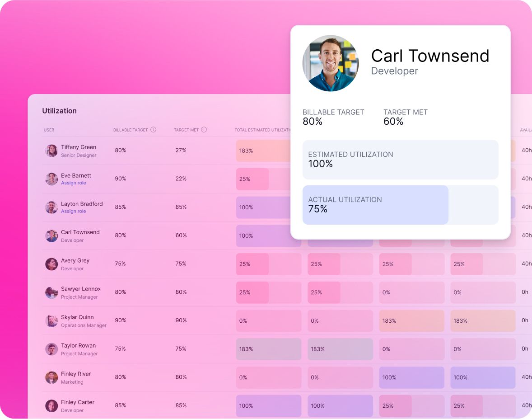The height and width of the screenshot is (419, 532).
Task: Click Avery Grey's avatar
Action: point(51,264)
